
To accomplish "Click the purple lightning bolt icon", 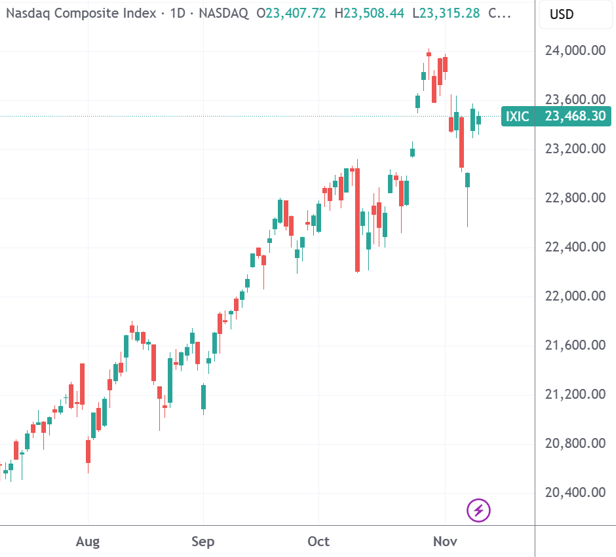I will [478, 510].
